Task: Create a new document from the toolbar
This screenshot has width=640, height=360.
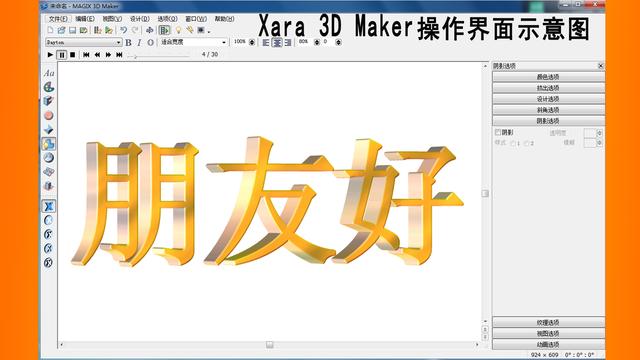Action: coord(51,30)
